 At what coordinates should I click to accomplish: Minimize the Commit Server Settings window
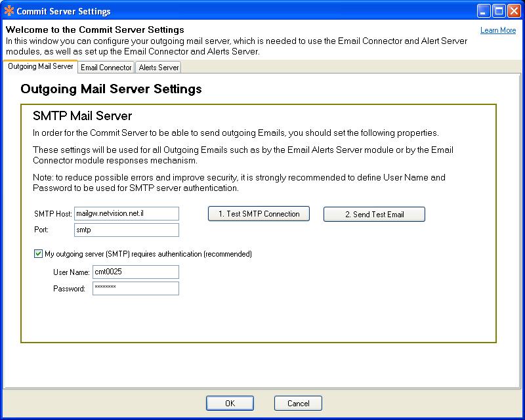coord(484,11)
